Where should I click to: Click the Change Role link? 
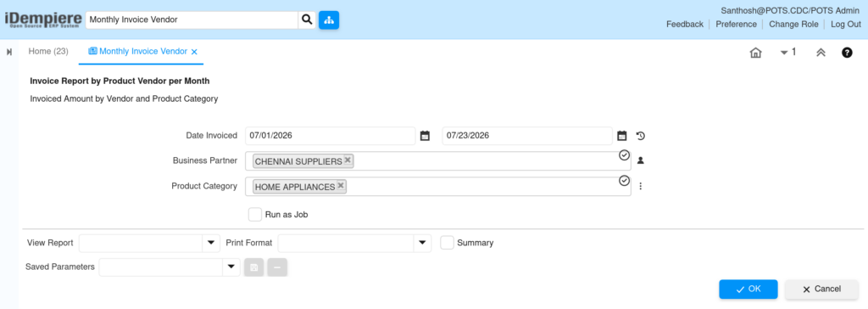(x=793, y=25)
